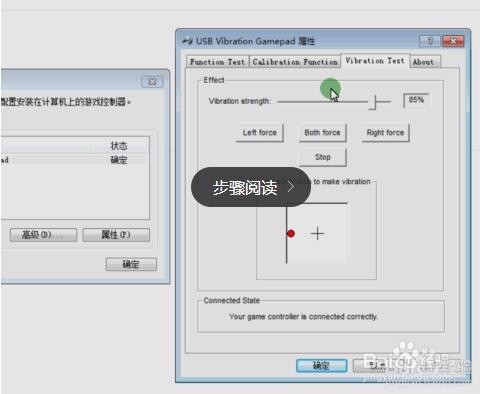The image size is (480, 394).
Task: Open 高级(D) advanced settings in game controllers window
Action: pos(43,235)
